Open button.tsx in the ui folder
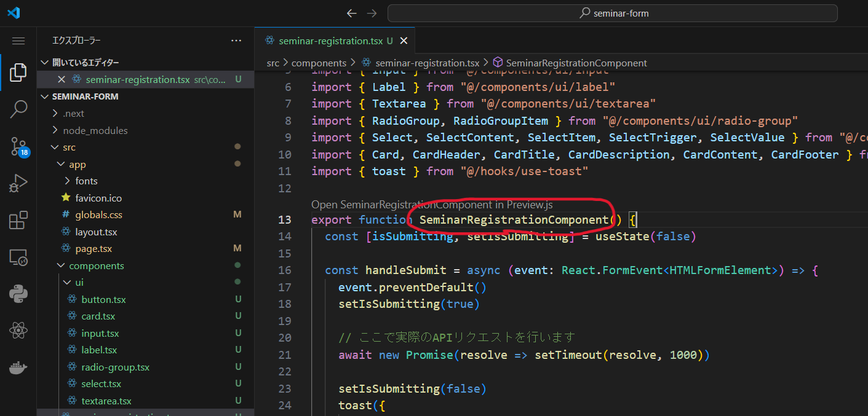The height and width of the screenshot is (416, 868). click(x=145, y=299)
